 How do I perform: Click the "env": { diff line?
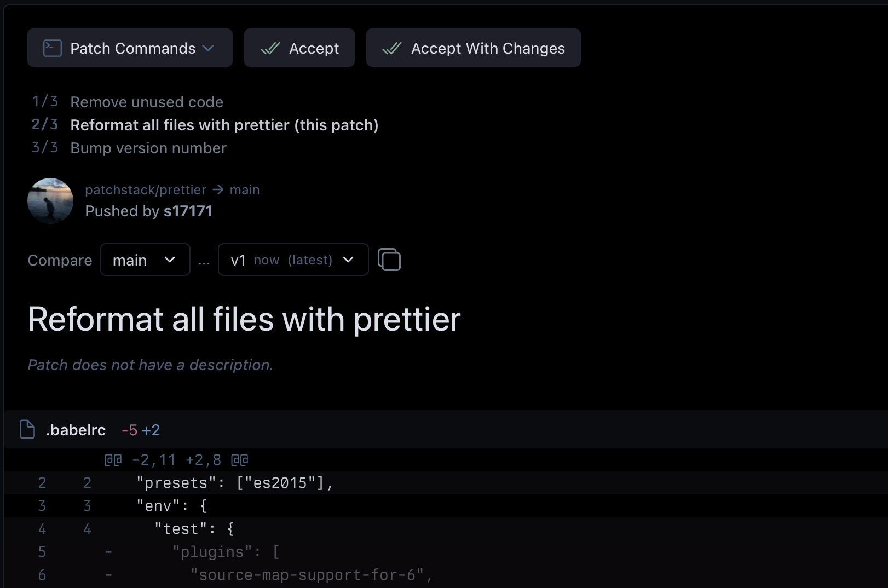446,506
